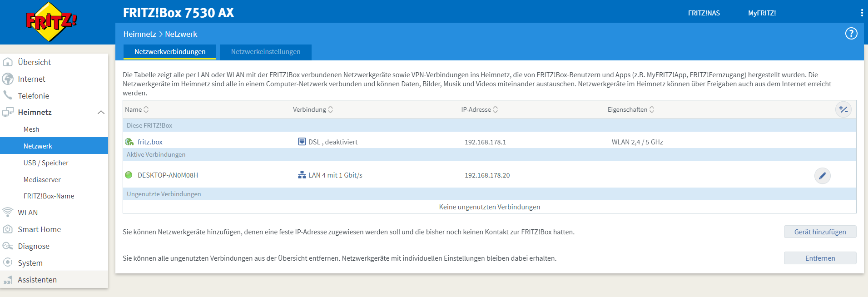Click the LAN network icon
Screen dimensions: 868x297
(302, 175)
